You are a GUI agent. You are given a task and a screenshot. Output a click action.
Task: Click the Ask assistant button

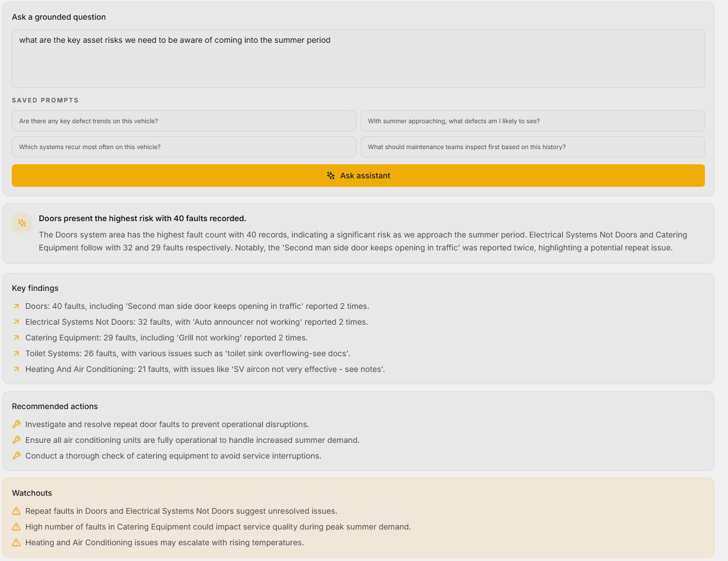click(x=358, y=176)
